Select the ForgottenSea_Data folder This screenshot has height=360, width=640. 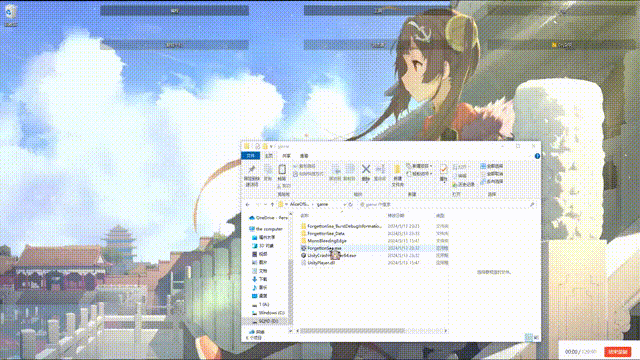(323, 233)
